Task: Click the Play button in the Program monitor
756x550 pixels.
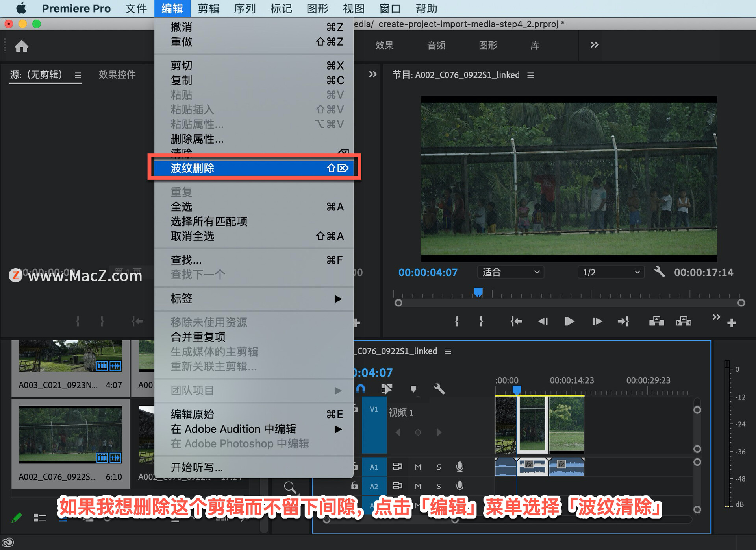Action: point(569,321)
